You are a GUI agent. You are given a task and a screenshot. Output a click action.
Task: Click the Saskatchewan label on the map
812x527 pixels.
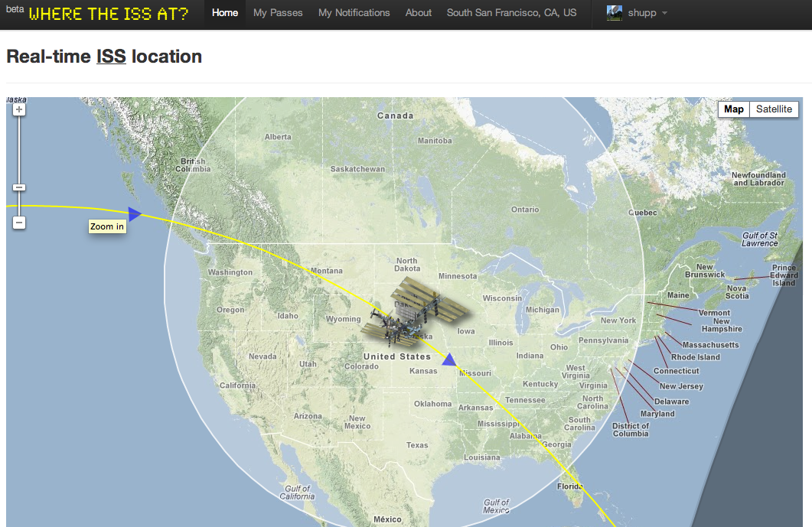tap(358, 169)
